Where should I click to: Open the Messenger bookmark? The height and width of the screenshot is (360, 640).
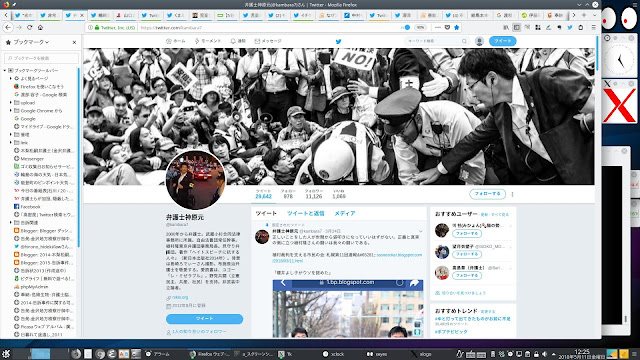[x=31, y=158]
